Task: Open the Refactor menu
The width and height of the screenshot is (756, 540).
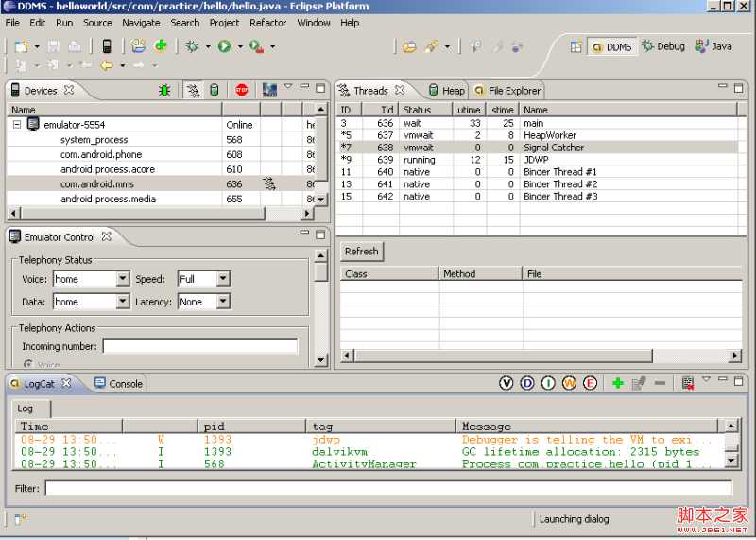Action: [267, 23]
